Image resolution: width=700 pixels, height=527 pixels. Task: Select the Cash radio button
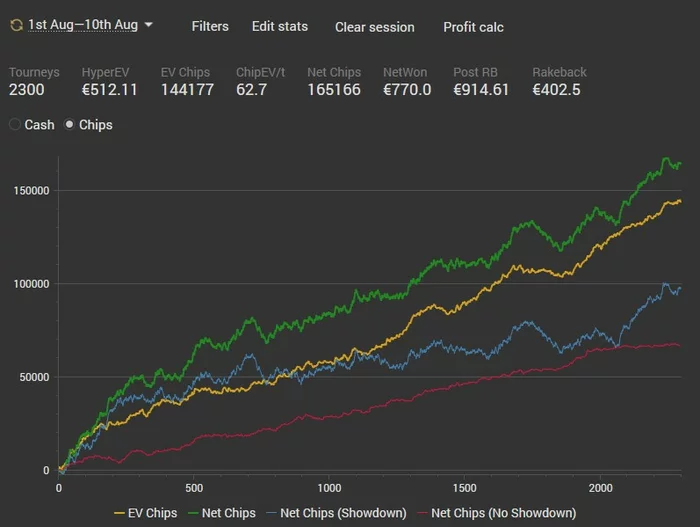(x=15, y=125)
